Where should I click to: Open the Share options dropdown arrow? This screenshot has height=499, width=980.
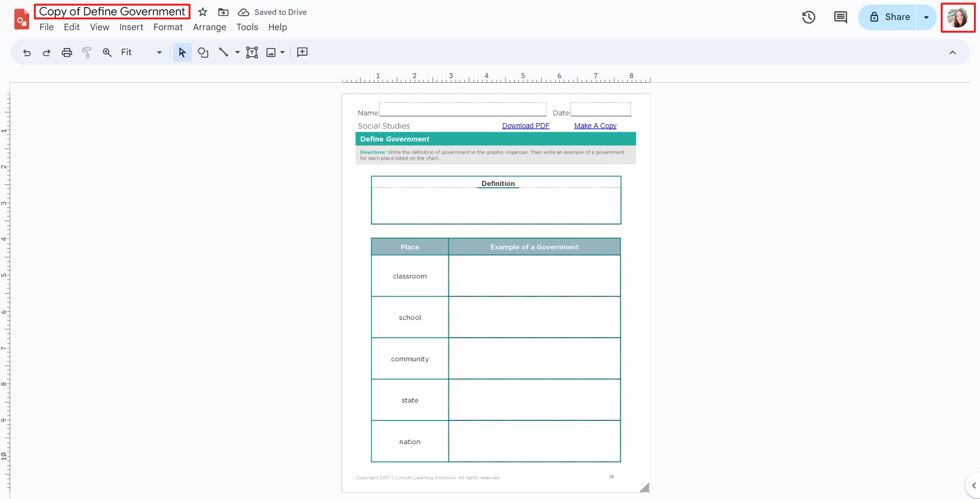[x=926, y=17]
